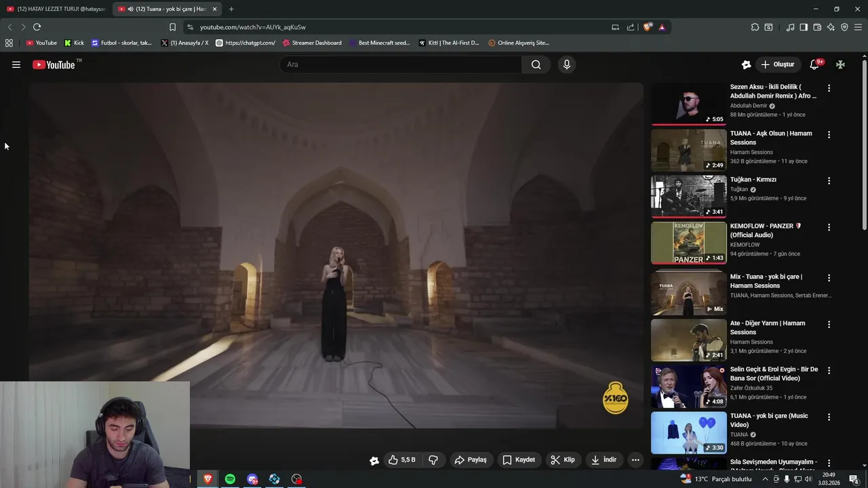
Task: Open the account avatar menu
Action: point(840,64)
